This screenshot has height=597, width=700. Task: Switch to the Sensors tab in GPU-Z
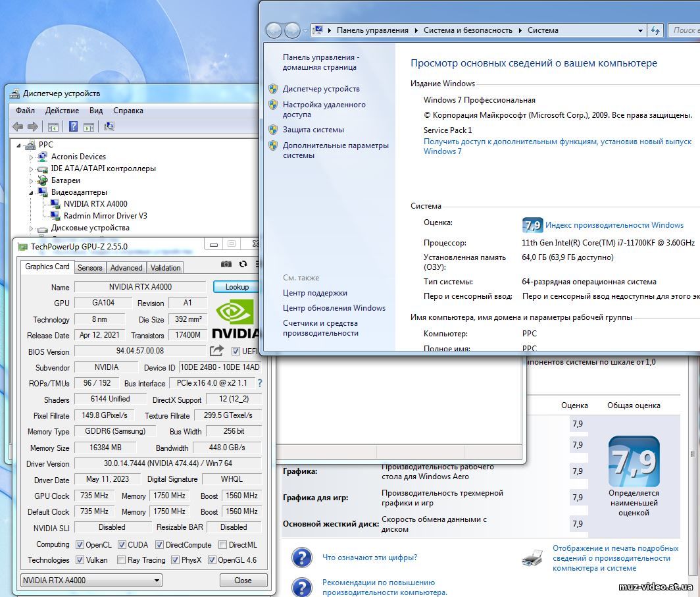click(89, 268)
